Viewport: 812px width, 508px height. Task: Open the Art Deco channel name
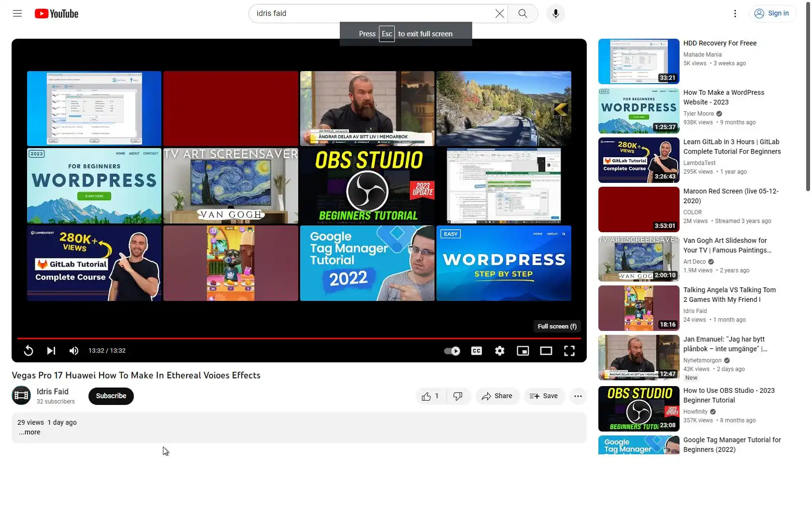(695, 262)
